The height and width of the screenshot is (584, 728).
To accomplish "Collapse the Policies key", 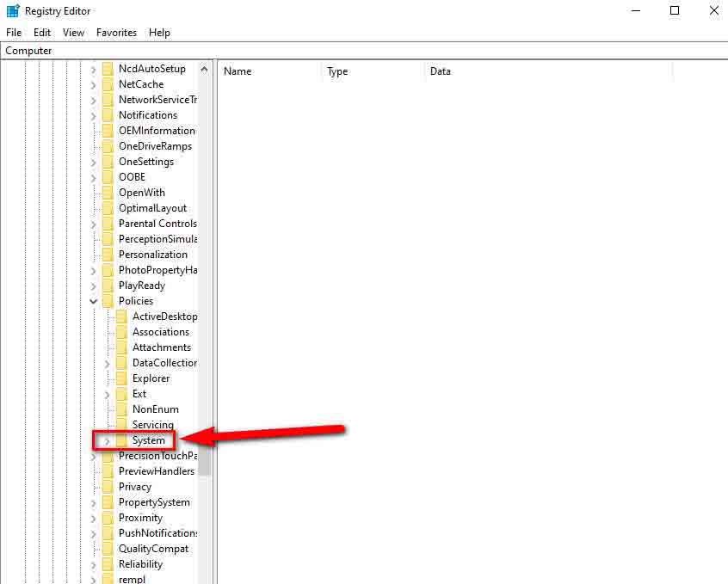I will coord(93,301).
